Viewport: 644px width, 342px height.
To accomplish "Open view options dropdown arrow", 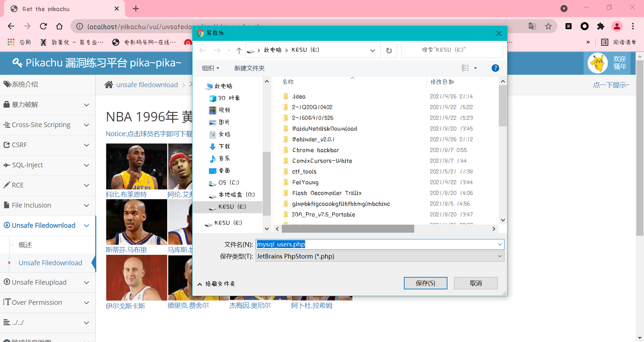I will click(475, 68).
